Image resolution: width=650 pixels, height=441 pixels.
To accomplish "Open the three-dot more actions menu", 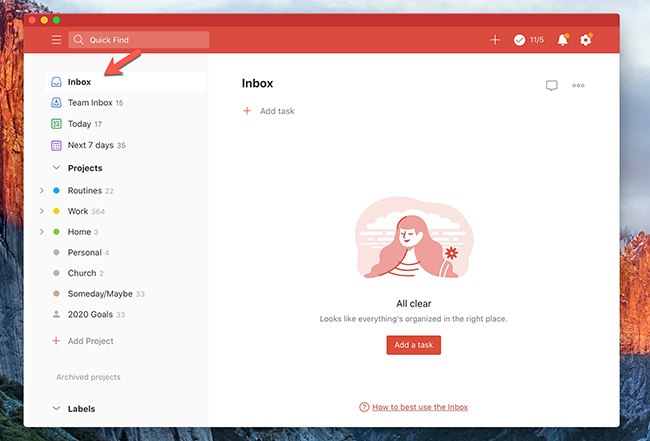I will (x=578, y=85).
